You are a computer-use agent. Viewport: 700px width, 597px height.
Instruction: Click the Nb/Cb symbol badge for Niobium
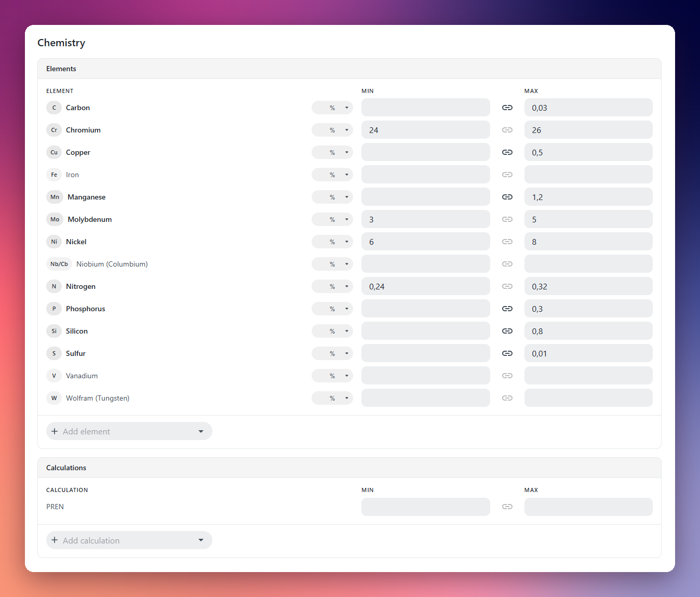(x=59, y=264)
